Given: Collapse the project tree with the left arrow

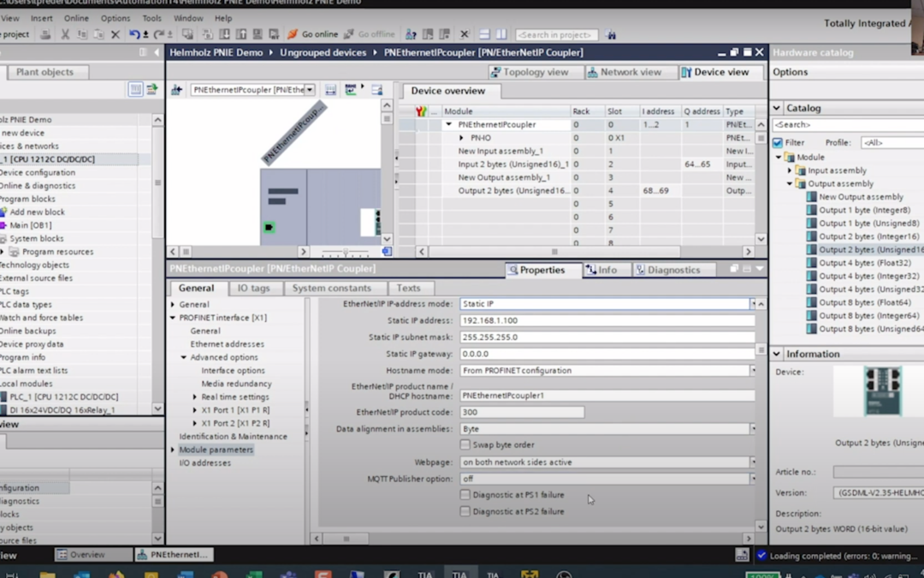Looking at the screenshot, I should pyautogui.click(x=157, y=52).
